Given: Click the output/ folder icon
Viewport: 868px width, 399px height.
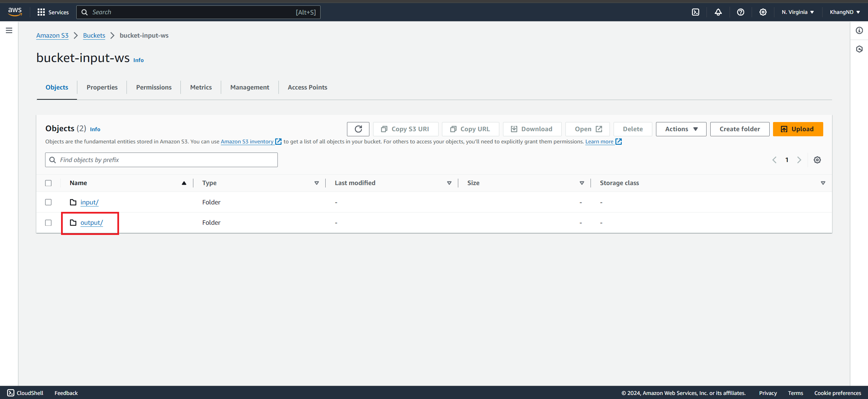Looking at the screenshot, I should tap(73, 223).
